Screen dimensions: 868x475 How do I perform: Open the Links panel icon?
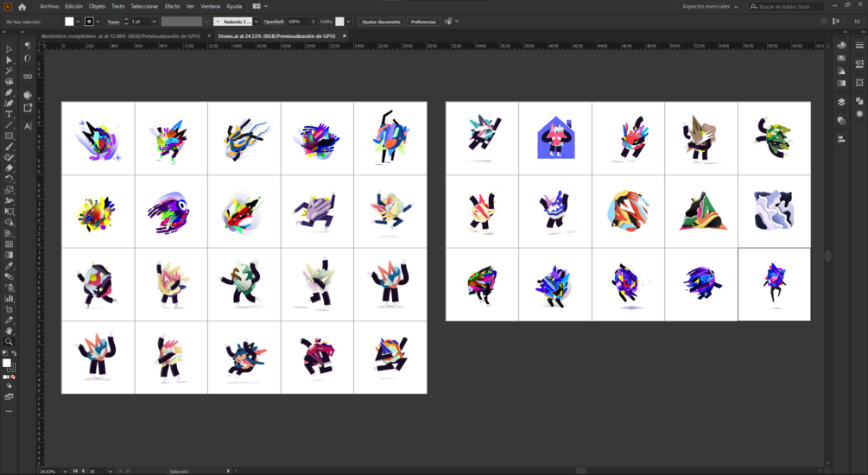pyautogui.click(x=27, y=76)
